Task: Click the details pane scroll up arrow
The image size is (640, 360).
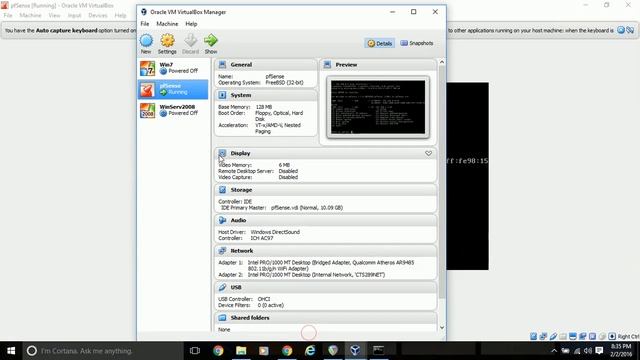Action: 442,62
